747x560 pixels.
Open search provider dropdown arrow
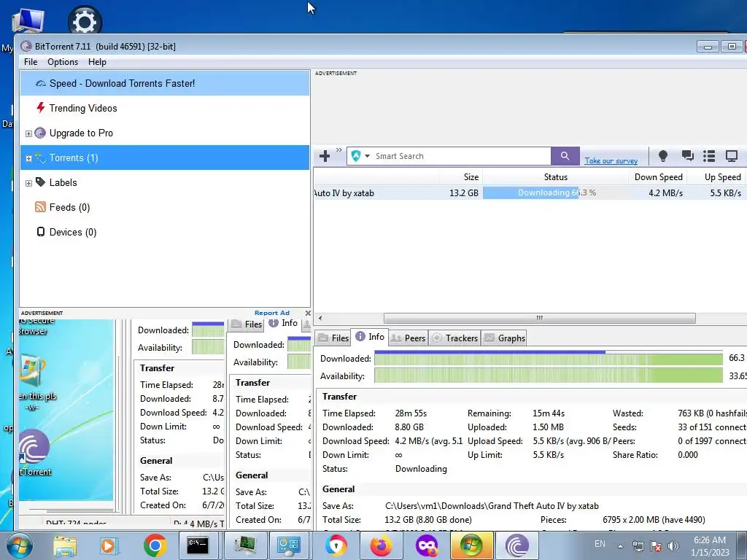368,156
